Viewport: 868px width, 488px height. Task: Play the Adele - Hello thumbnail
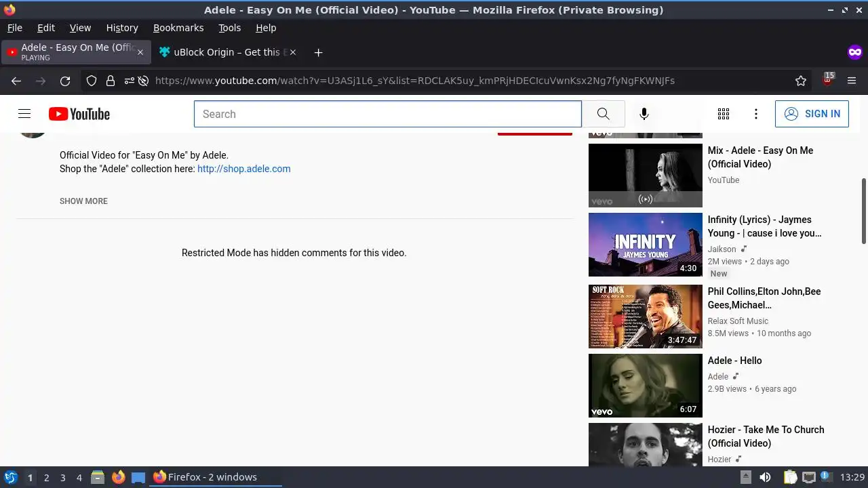click(646, 386)
